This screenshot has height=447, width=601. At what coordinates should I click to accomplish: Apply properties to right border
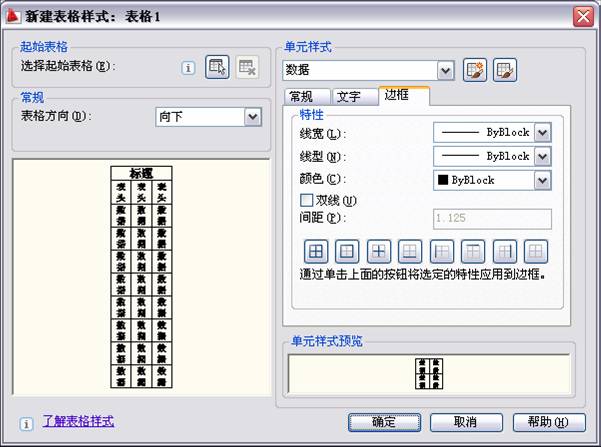pyautogui.click(x=505, y=252)
